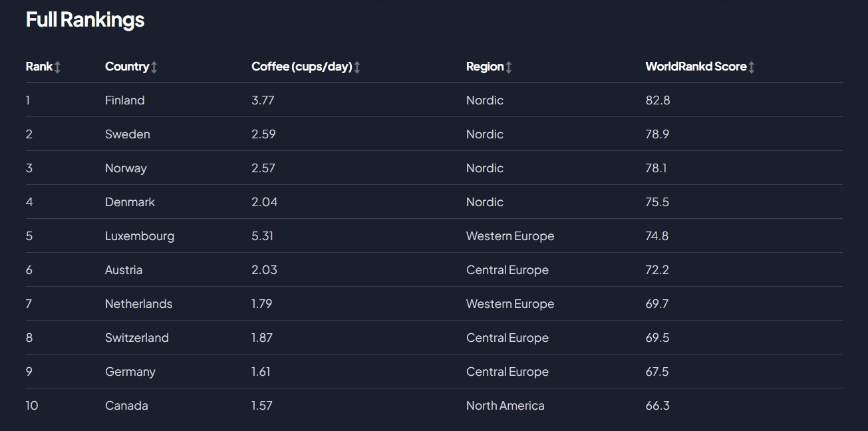The height and width of the screenshot is (431, 868).
Task: Click the 5.31 coffee value cell
Action: click(x=263, y=236)
